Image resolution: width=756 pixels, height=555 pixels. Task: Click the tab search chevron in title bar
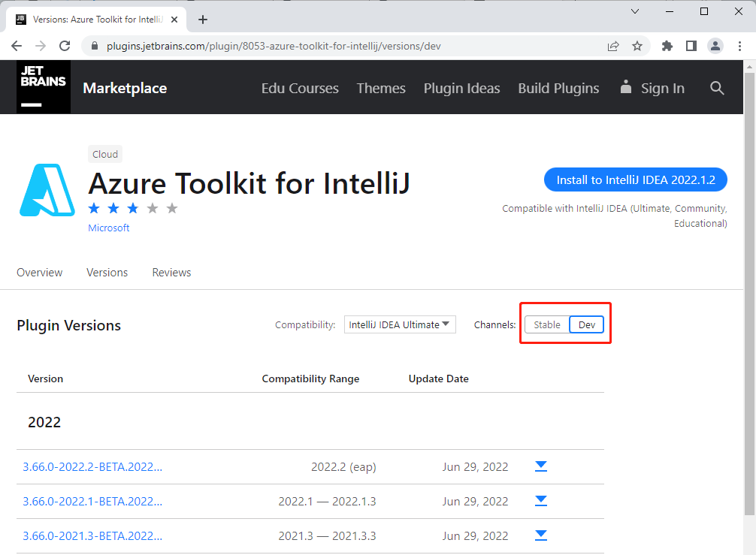(635, 11)
